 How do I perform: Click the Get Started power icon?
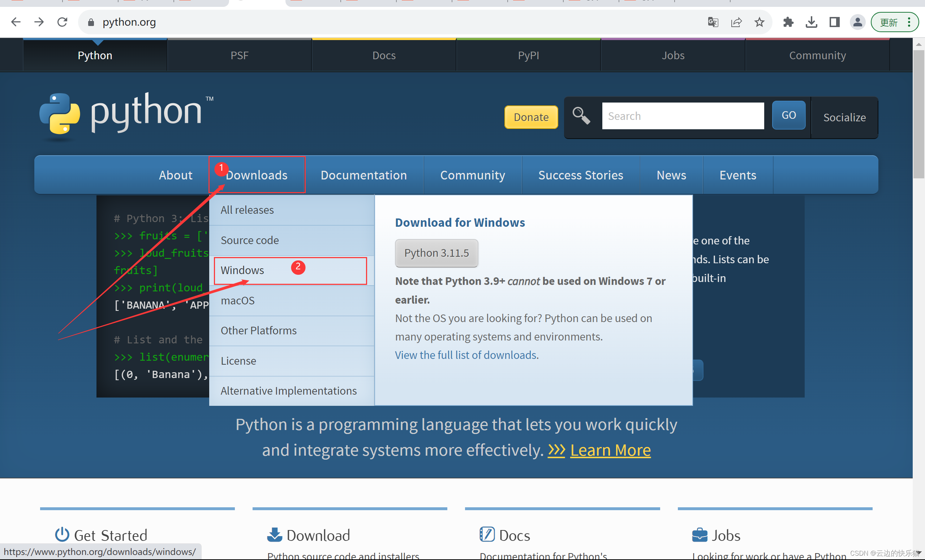coord(62,534)
